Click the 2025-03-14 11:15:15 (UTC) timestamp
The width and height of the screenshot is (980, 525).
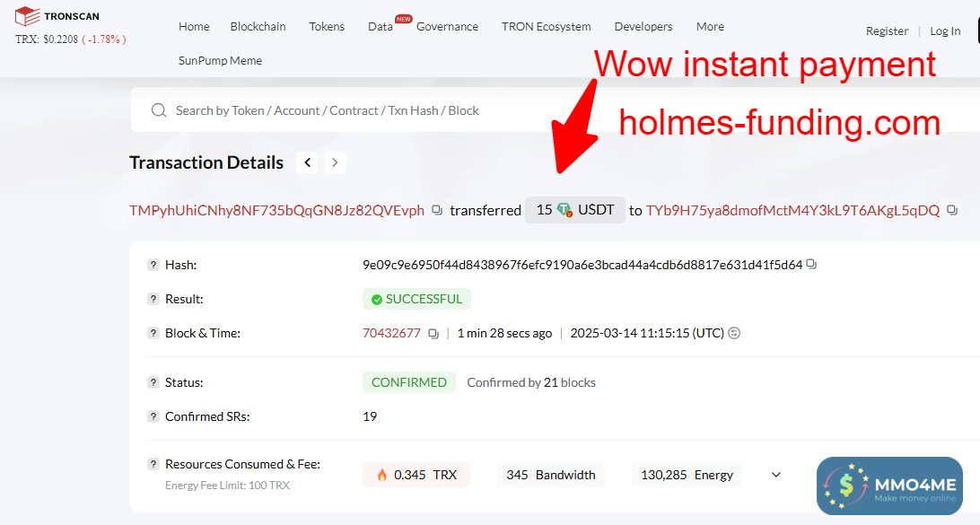[x=647, y=333]
